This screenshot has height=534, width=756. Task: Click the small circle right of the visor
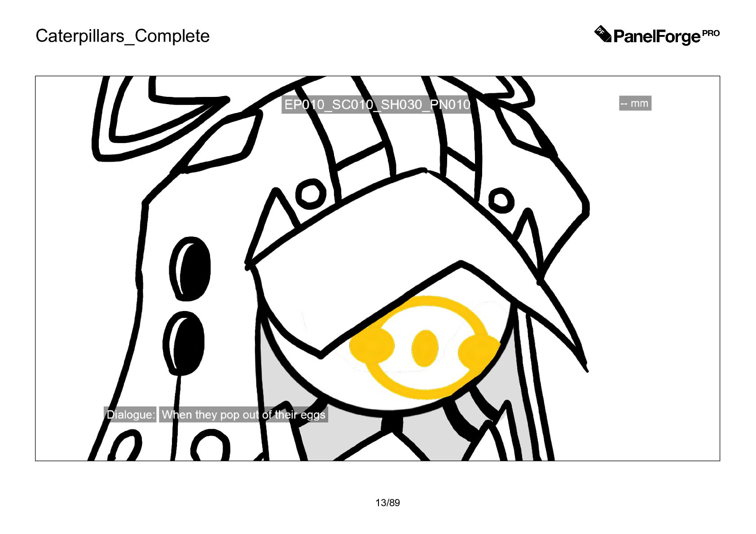(x=501, y=200)
